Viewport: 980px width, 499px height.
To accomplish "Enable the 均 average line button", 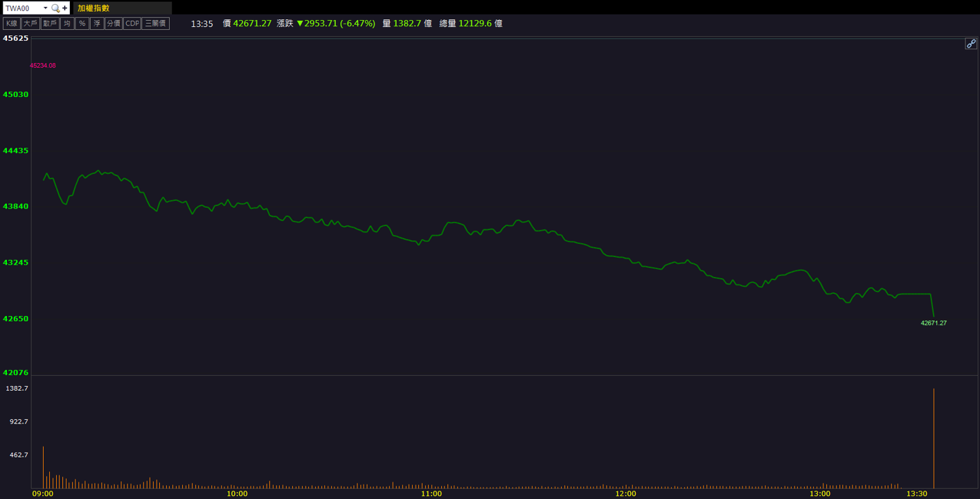I will click(x=67, y=24).
